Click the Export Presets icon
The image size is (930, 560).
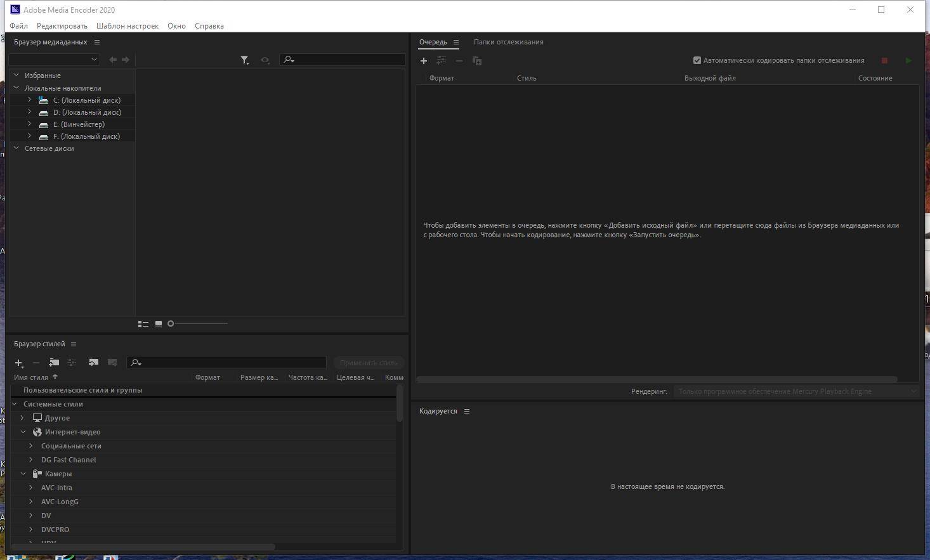tap(112, 362)
